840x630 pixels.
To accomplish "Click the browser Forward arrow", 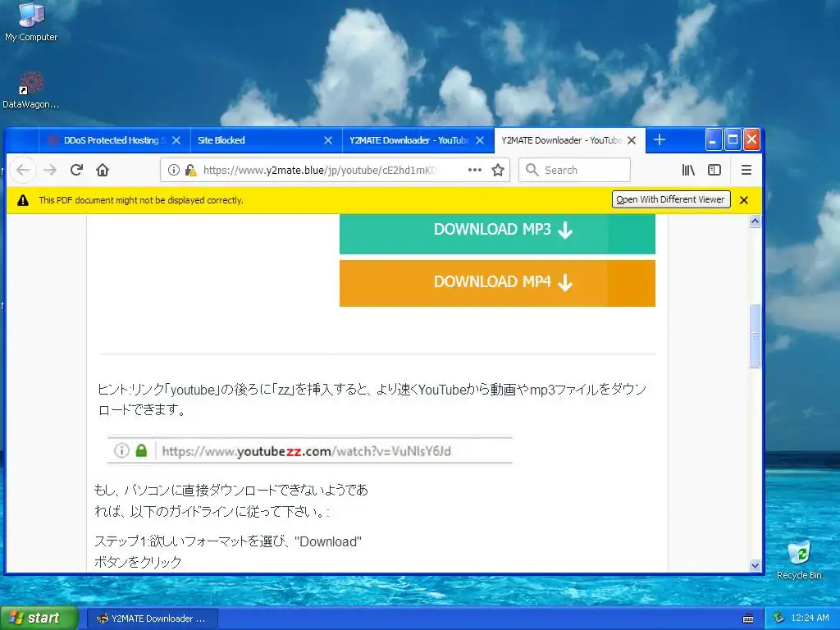I will (50, 171).
